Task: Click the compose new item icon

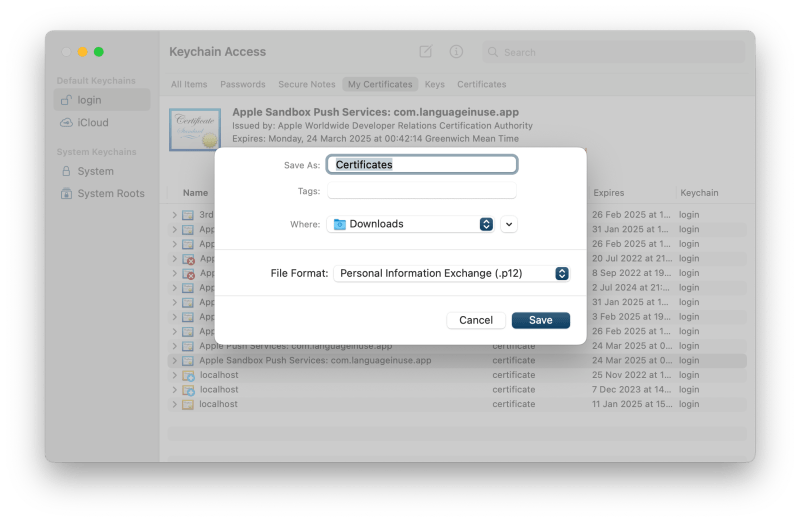Action: (426, 52)
